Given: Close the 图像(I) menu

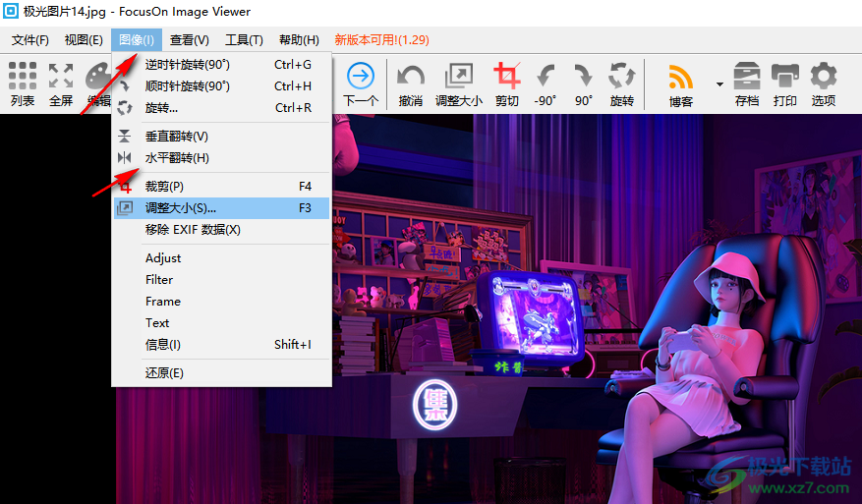Looking at the screenshot, I should pos(137,40).
